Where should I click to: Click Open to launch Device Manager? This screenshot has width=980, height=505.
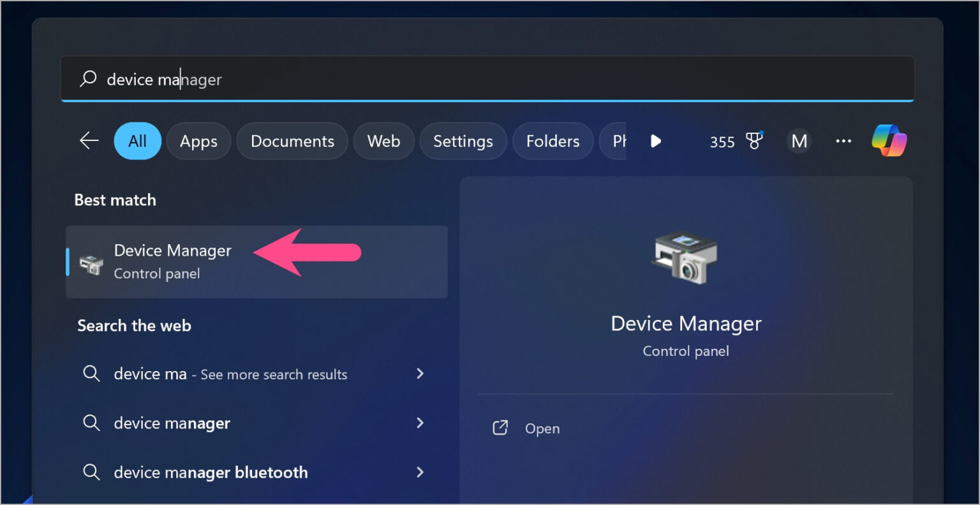pos(542,428)
